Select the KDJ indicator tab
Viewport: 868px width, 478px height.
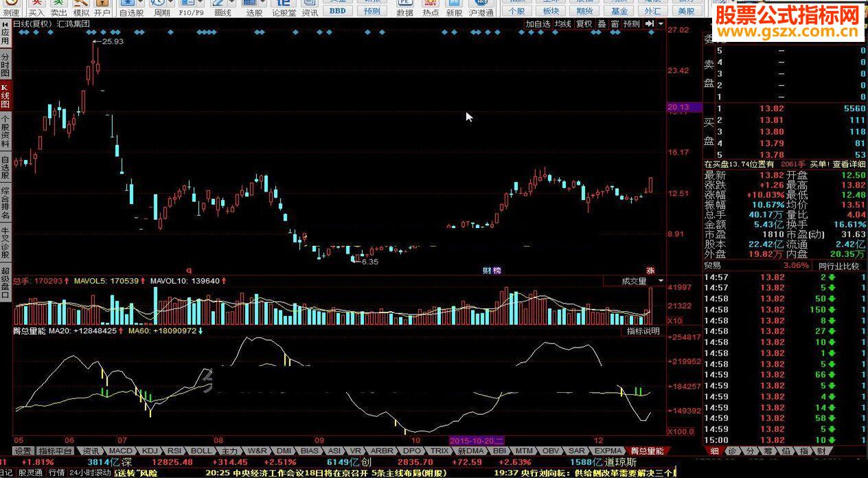tap(149, 451)
